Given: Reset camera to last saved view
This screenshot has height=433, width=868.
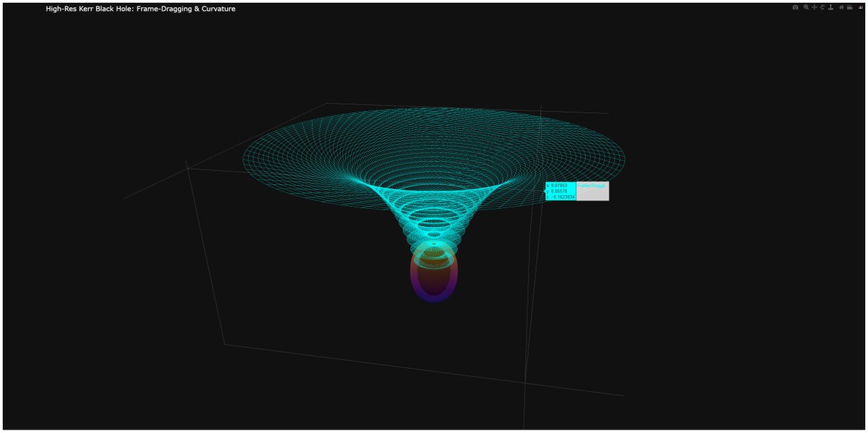Looking at the screenshot, I should 849,7.
